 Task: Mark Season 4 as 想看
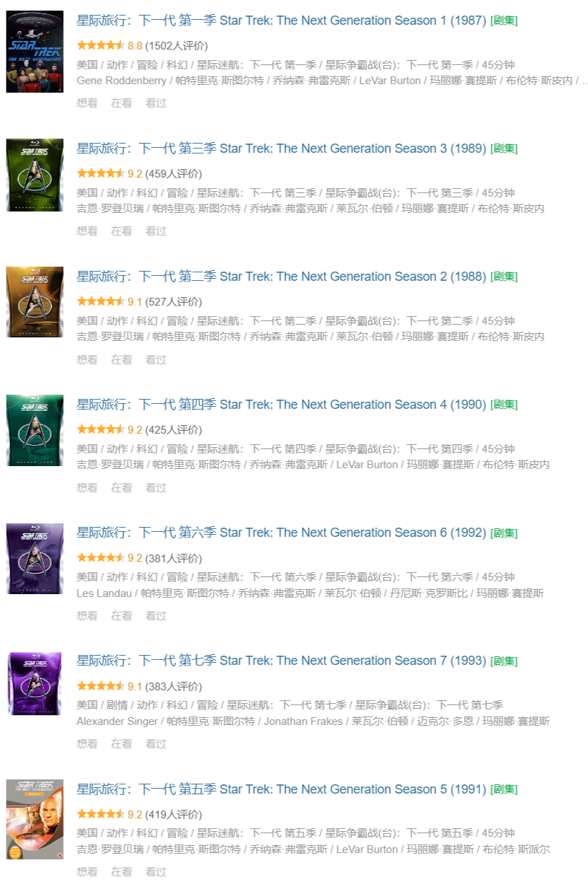coord(87,487)
